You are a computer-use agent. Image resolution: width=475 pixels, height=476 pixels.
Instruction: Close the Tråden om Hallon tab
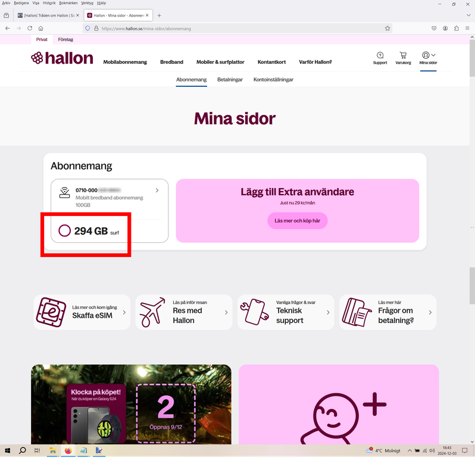77,15
